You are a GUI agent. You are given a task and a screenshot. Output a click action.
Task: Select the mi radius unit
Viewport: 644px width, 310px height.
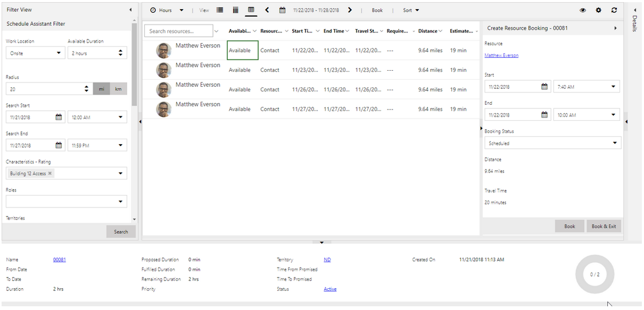pyautogui.click(x=101, y=89)
